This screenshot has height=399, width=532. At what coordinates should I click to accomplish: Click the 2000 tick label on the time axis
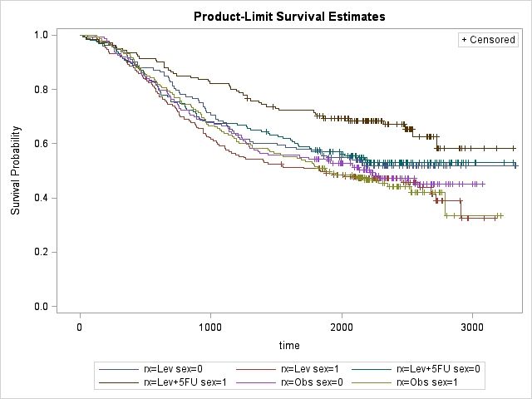coord(342,326)
